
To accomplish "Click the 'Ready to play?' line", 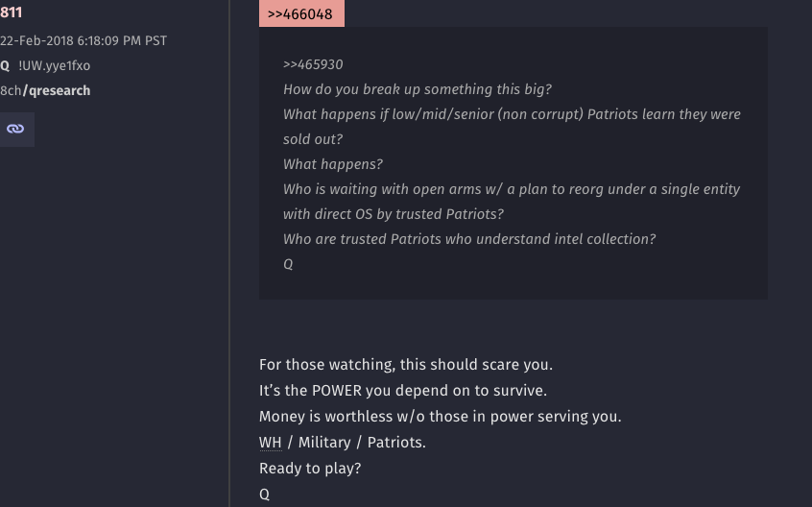I will [x=310, y=469].
